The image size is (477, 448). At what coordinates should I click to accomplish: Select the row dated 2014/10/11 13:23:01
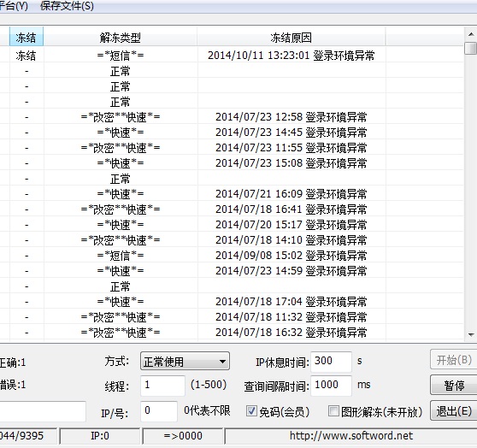tap(232, 56)
